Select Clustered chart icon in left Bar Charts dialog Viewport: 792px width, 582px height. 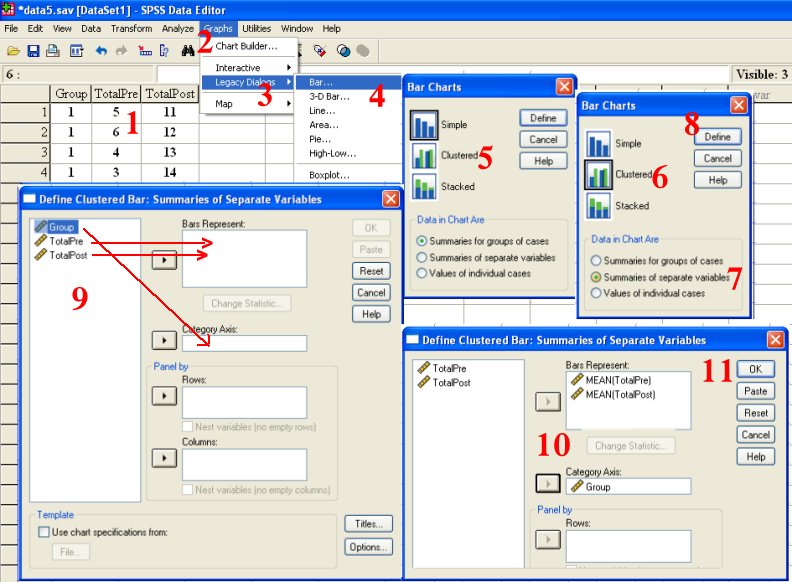(424, 156)
